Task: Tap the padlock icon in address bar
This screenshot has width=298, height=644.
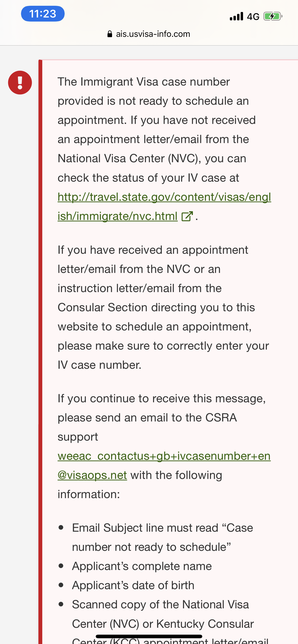Action: 110,34
